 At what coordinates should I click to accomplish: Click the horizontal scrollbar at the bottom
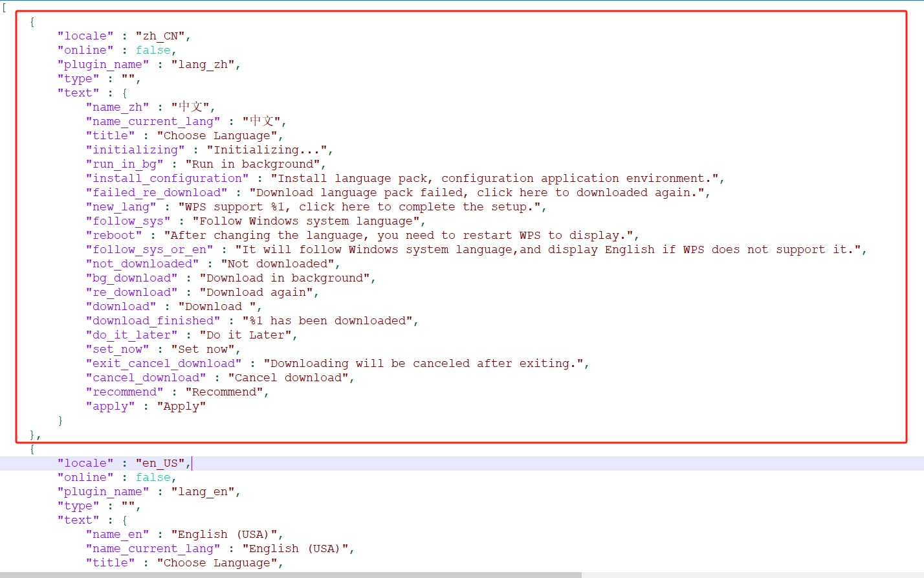(291, 575)
